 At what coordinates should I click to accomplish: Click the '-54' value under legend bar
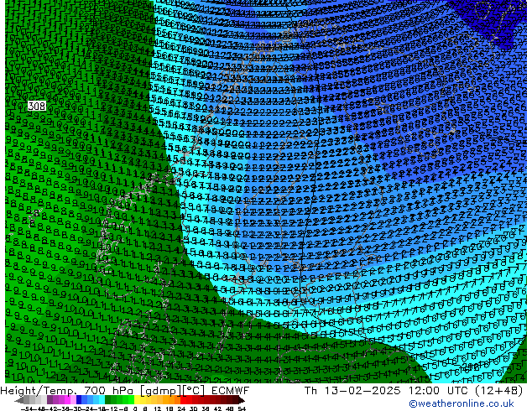[27, 409]
